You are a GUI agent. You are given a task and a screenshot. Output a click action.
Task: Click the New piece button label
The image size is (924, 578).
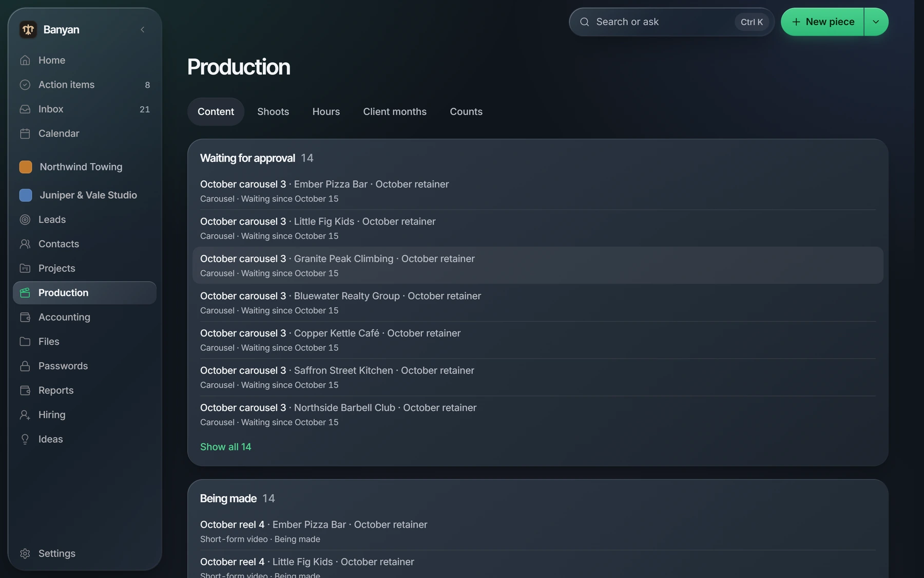tap(830, 22)
